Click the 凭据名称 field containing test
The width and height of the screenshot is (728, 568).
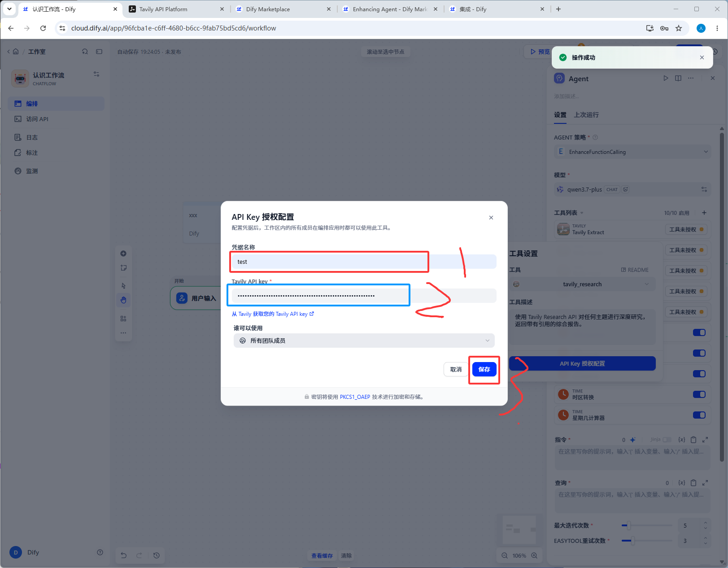pos(364,262)
